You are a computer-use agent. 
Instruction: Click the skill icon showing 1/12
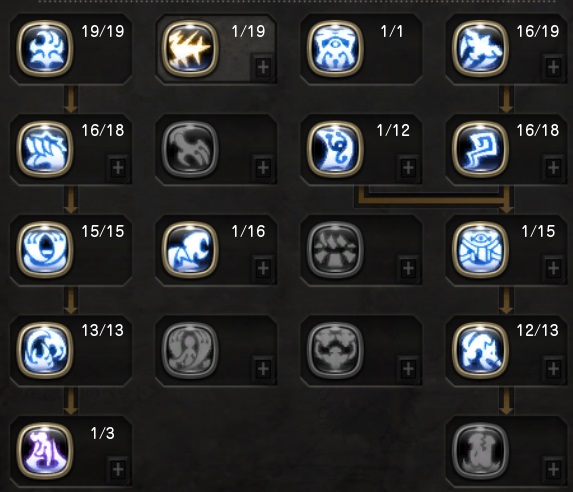(x=335, y=149)
